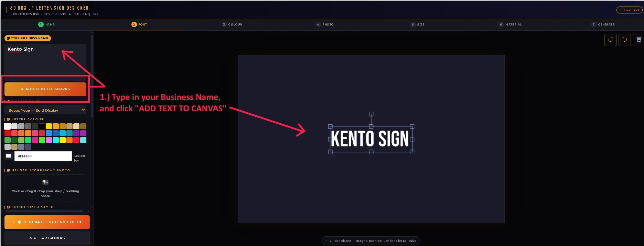Click the palette icon beside Letter Colour
This screenshot has height=246, width=644.
[x=8, y=119]
